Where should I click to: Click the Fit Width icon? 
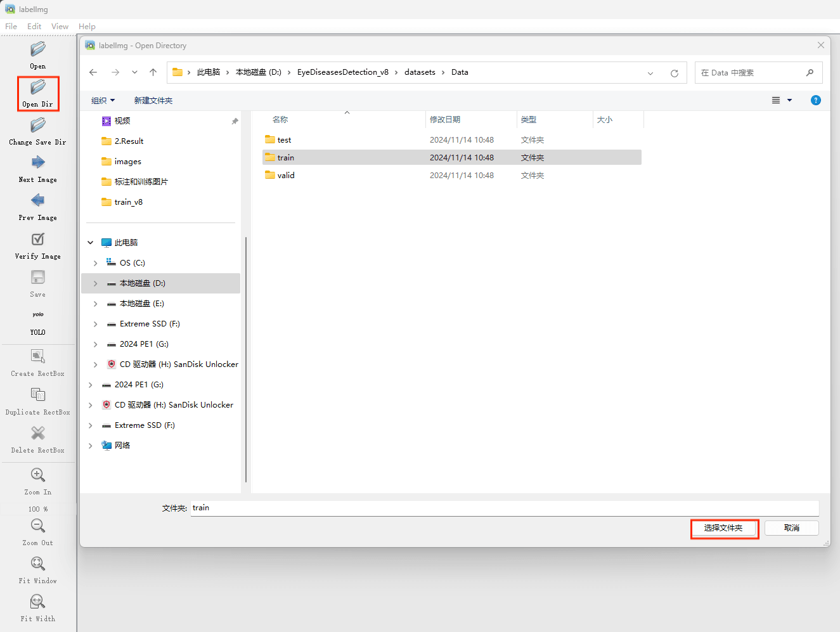pyautogui.click(x=38, y=601)
